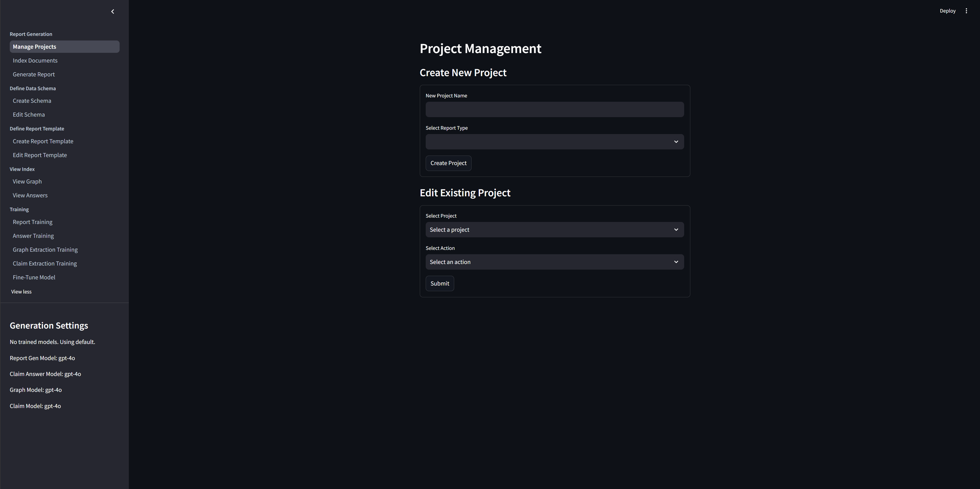
Task: Click the Deploy button in top bar
Action: (x=947, y=11)
